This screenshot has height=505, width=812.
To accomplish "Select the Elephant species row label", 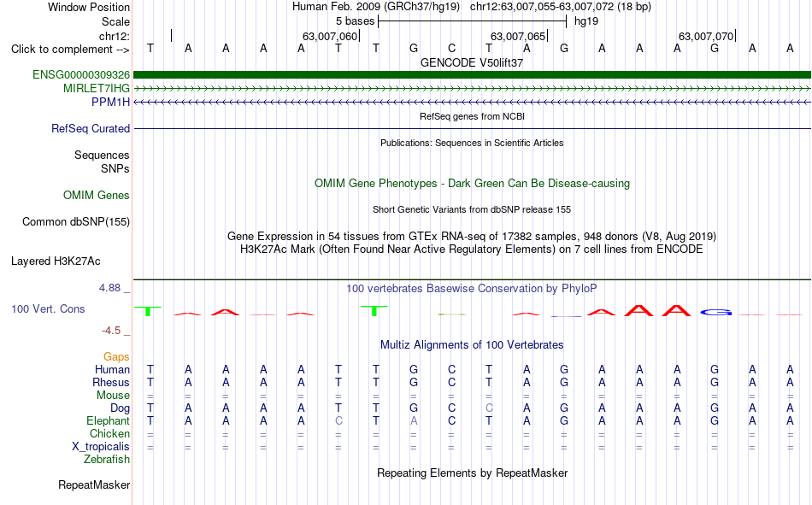I will point(108,420).
